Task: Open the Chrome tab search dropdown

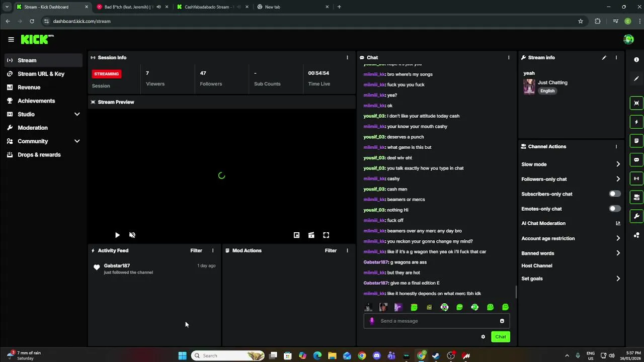Action: pos(7,7)
